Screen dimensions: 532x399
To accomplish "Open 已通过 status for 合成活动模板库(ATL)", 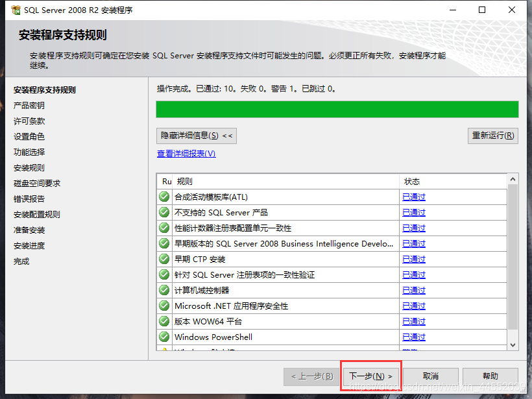I will pos(413,197).
